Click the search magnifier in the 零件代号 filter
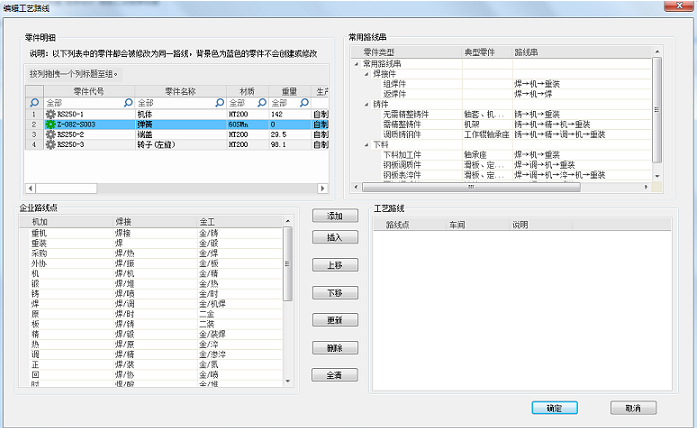Screen dimensions: 697x428 coord(128,103)
